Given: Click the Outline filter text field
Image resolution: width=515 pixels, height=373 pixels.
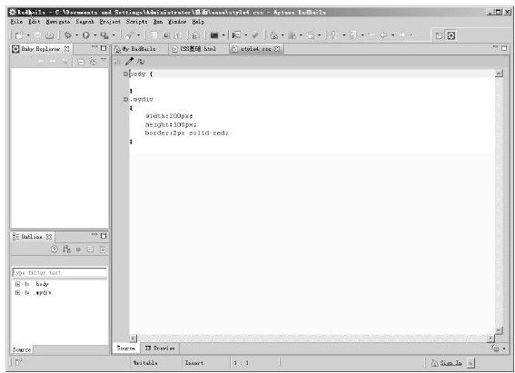Looking at the screenshot, I should click(59, 273).
